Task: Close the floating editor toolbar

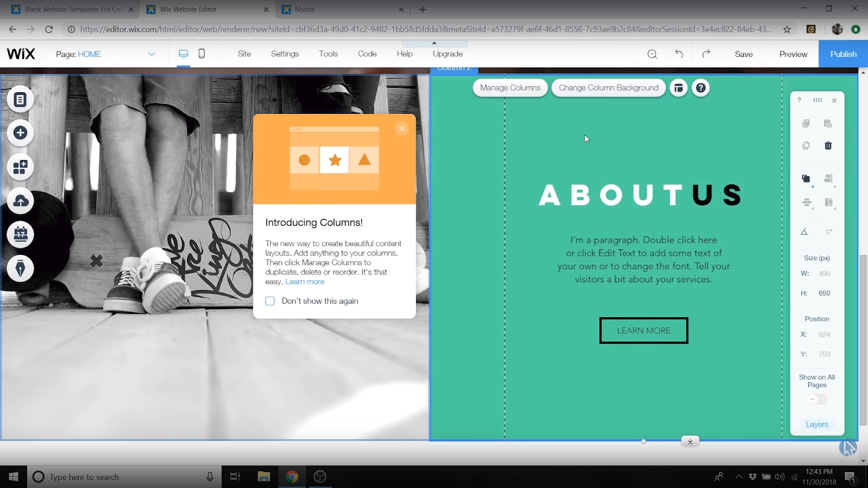Action: pyautogui.click(x=834, y=100)
